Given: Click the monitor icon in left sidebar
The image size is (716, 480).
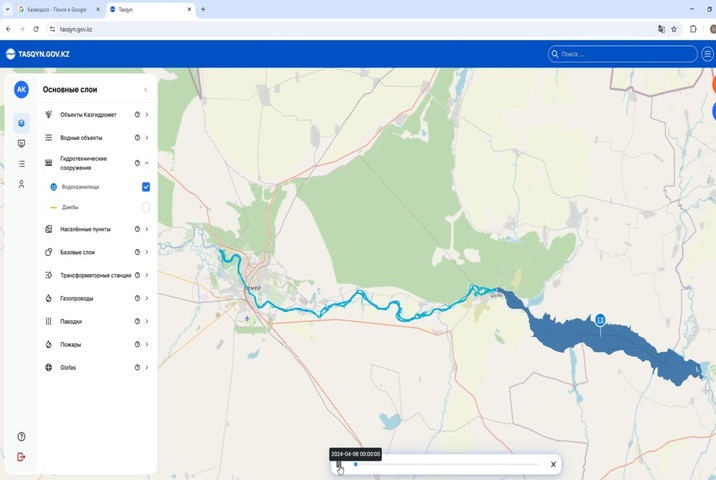Looking at the screenshot, I should click(21, 144).
